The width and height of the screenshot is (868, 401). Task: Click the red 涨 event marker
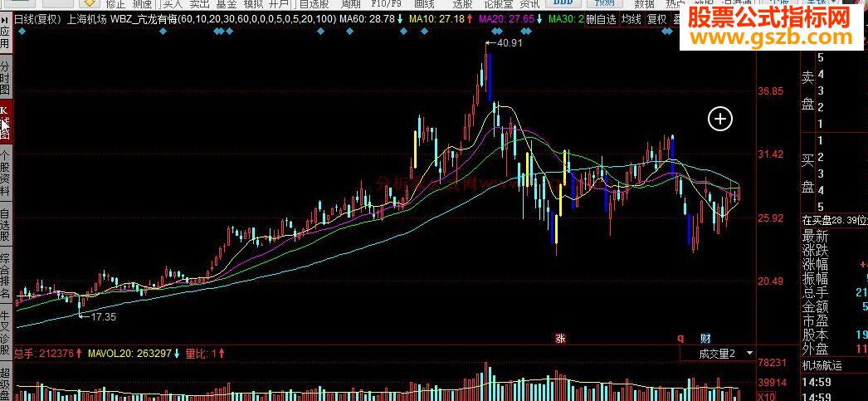pos(560,339)
